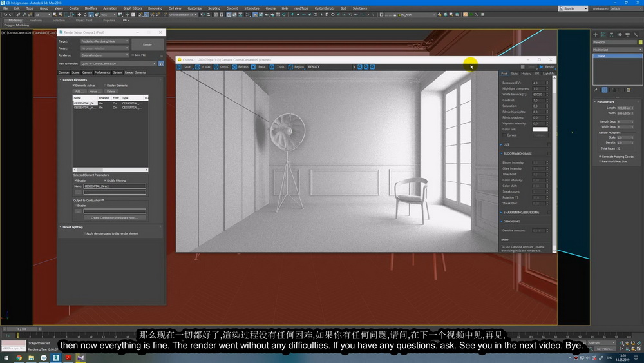Open the Corona menu

click(270, 8)
